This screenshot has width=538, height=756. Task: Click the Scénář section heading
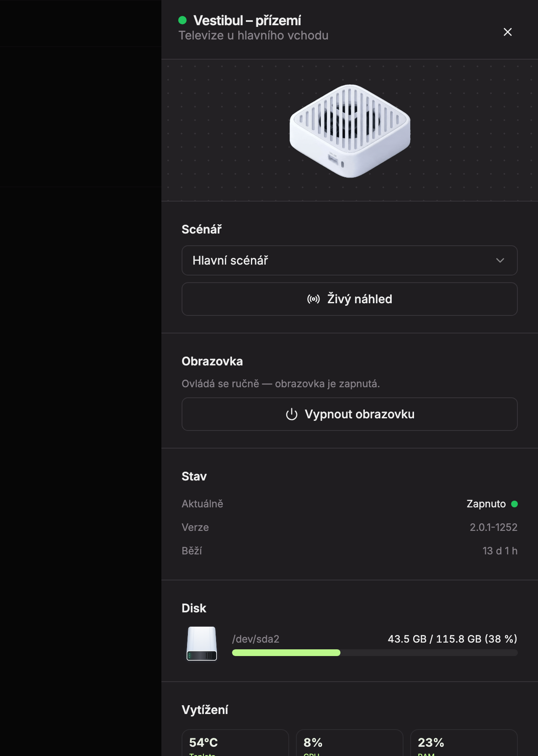click(x=202, y=229)
